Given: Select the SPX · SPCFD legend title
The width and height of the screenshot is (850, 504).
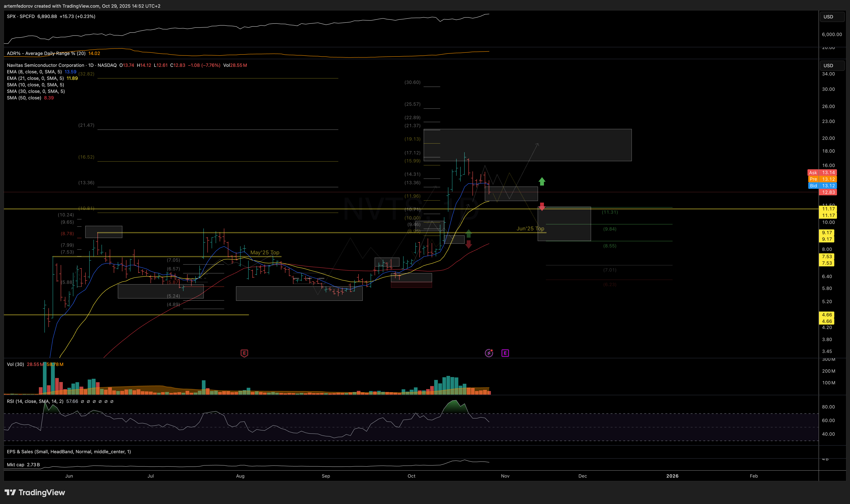Looking at the screenshot, I should [21, 16].
